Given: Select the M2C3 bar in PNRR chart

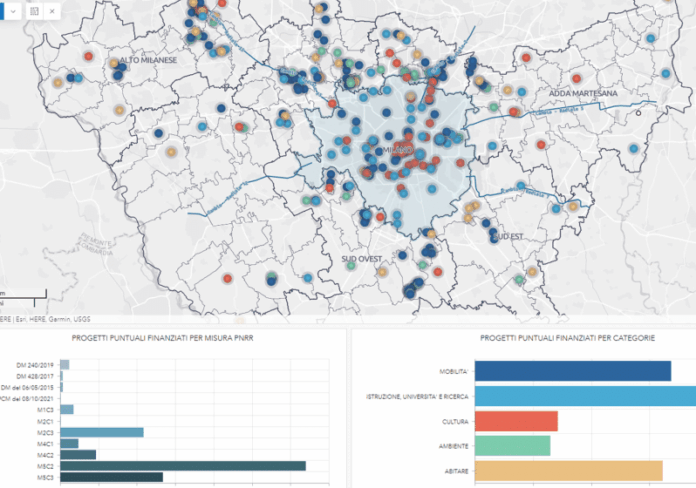Looking at the screenshot, I should (101, 432).
